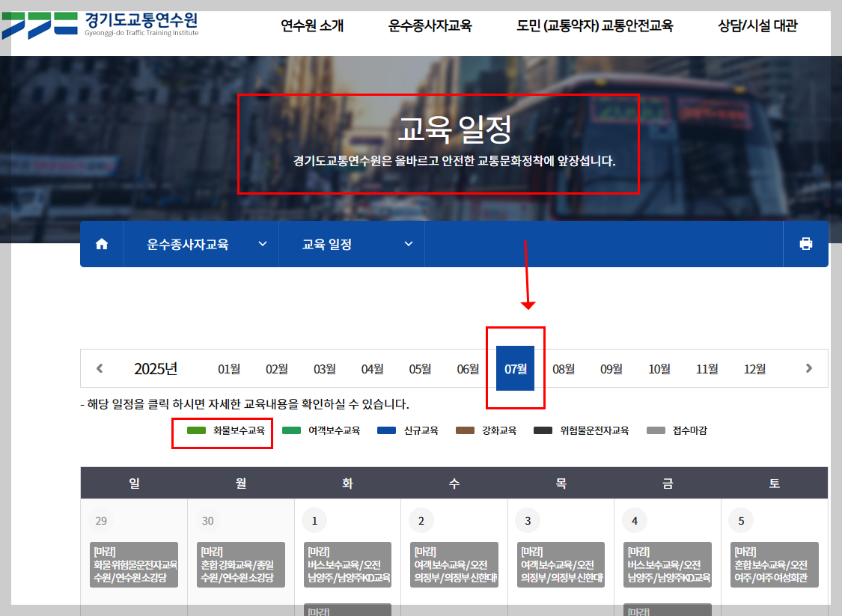Open the top 운수종사자교육 menu
The height and width of the screenshot is (616, 842).
tap(430, 25)
